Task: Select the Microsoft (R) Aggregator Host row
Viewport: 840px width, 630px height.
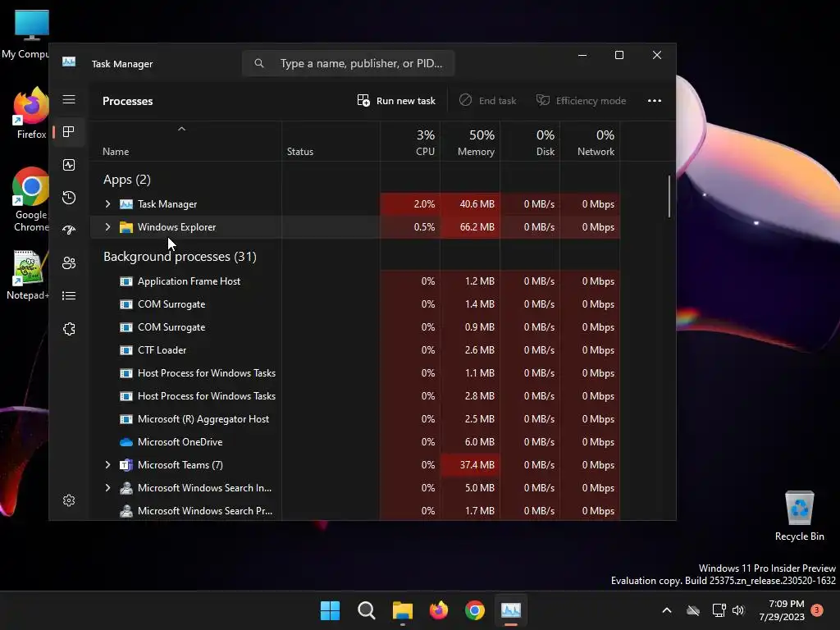Action: coord(354,419)
